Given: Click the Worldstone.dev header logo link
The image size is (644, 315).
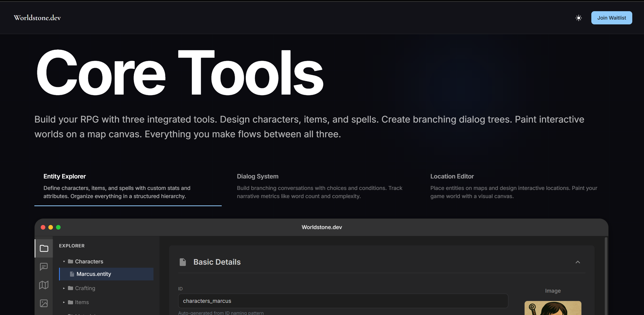Looking at the screenshot, I should pos(37,18).
